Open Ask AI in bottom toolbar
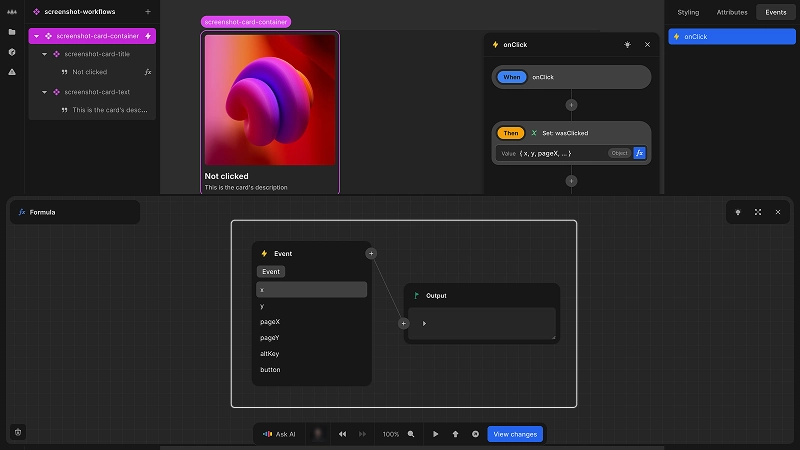Screen dimensions: 800x450 click(x=279, y=434)
